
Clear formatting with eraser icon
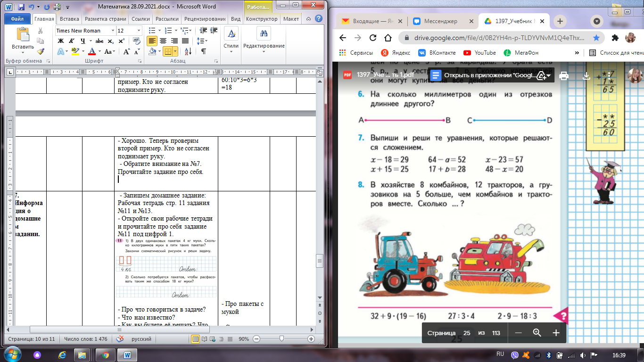pos(137,41)
